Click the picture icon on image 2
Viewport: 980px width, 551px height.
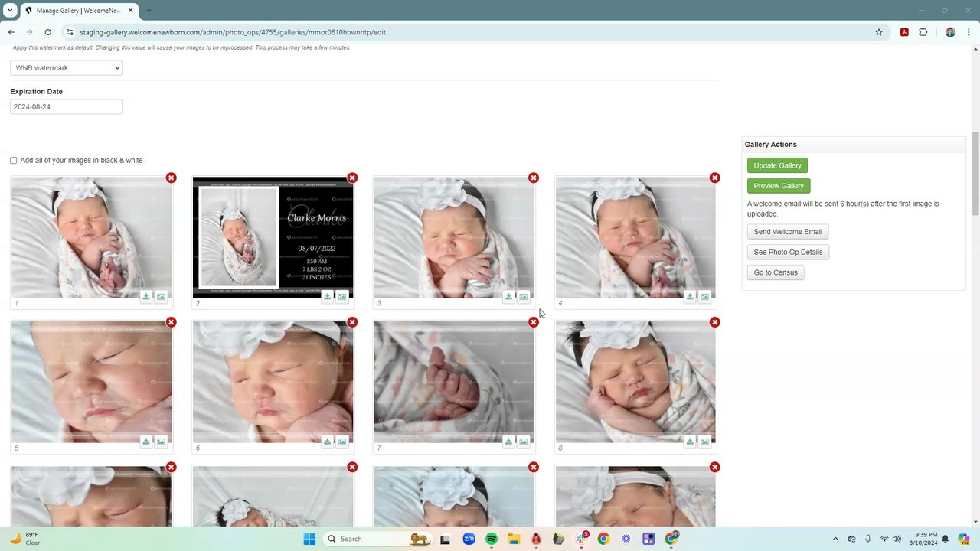coord(342,296)
